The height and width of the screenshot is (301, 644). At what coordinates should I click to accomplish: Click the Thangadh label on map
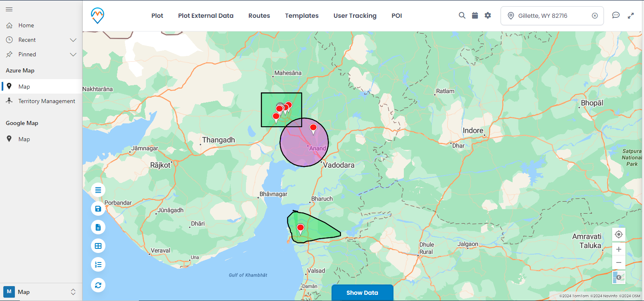pos(219,140)
